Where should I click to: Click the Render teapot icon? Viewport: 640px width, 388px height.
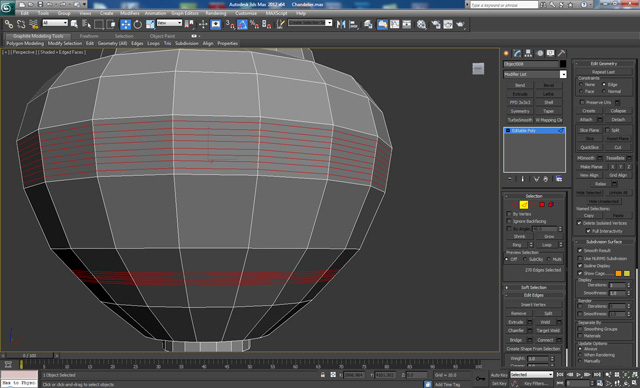461,24
